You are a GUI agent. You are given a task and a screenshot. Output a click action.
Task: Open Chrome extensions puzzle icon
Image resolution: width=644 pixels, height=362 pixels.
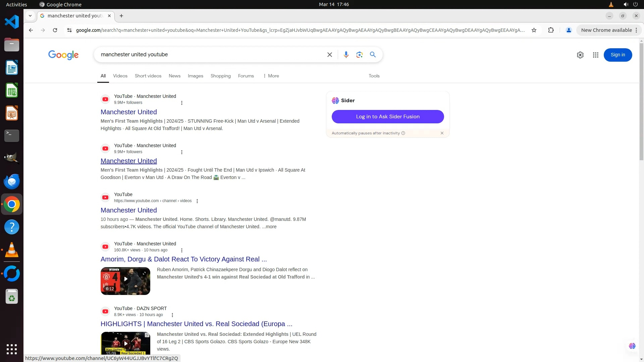(550, 30)
